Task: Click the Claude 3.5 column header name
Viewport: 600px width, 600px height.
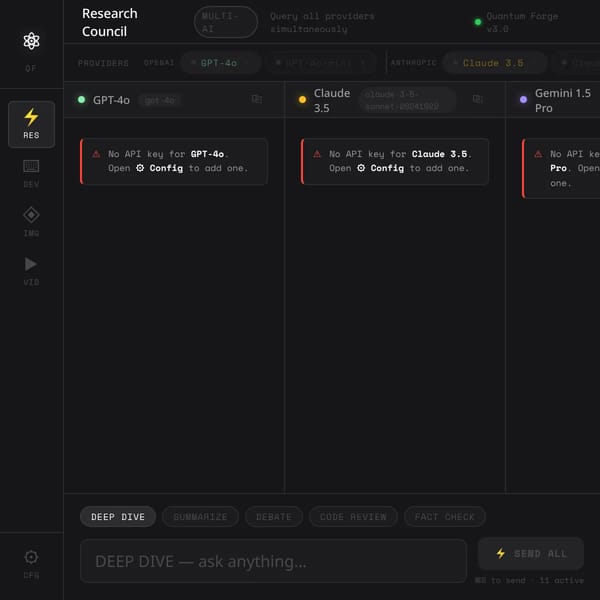Action: [x=332, y=100]
